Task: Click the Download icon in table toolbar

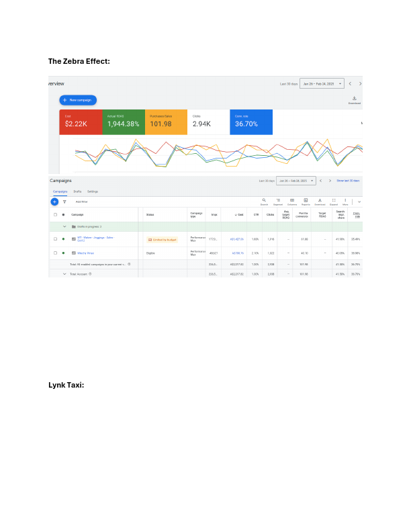Action: pyautogui.click(x=320, y=201)
